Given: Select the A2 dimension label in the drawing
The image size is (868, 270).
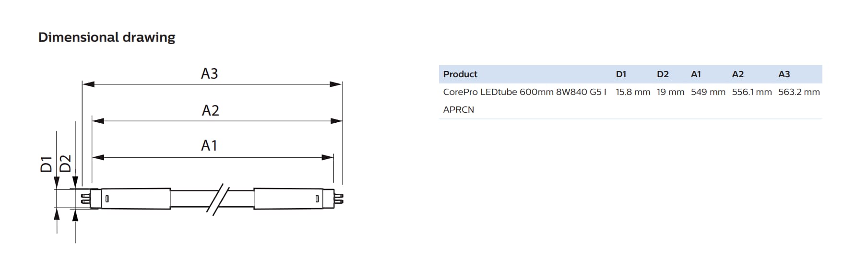Looking at the screenshot, I should click(211, 110).
